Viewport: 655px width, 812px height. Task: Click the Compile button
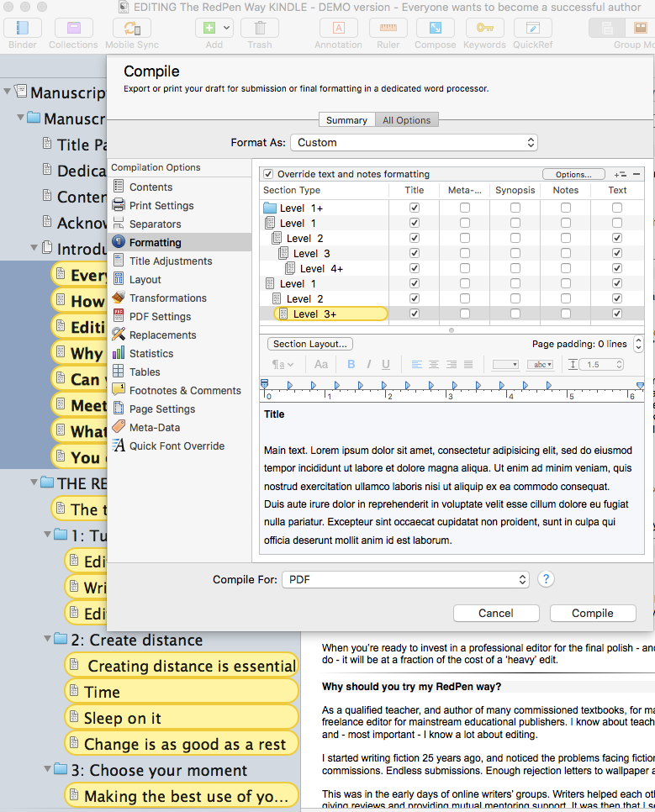pos(593,613)
